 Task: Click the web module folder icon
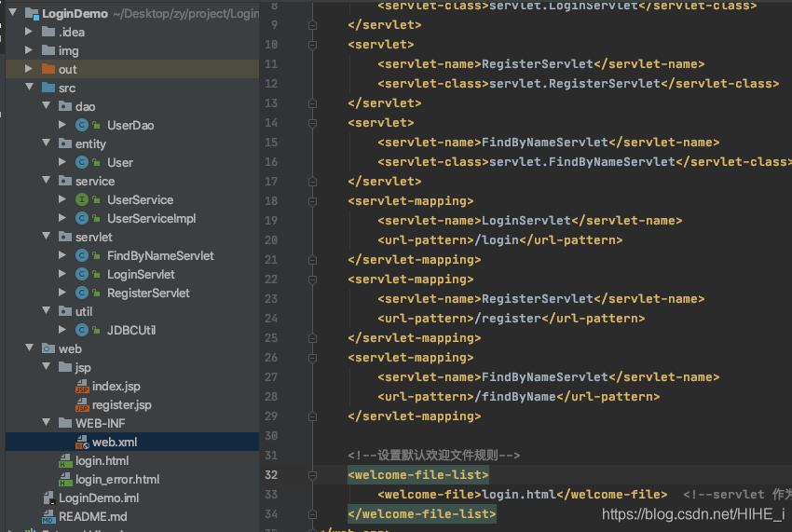click(48, 348)
